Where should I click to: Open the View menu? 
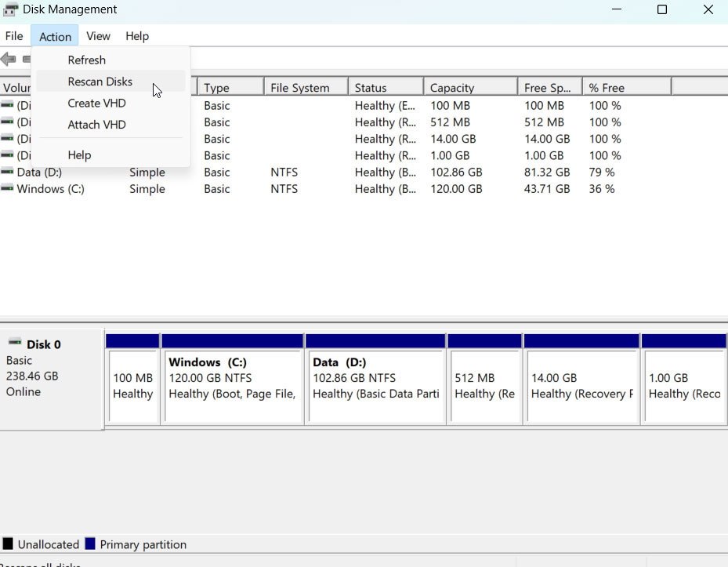98,36
